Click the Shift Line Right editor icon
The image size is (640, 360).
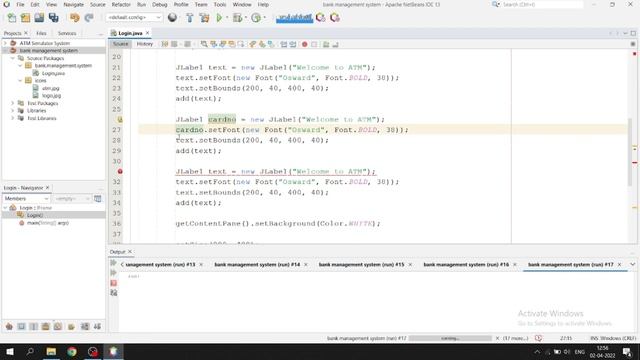pos(293,44)
